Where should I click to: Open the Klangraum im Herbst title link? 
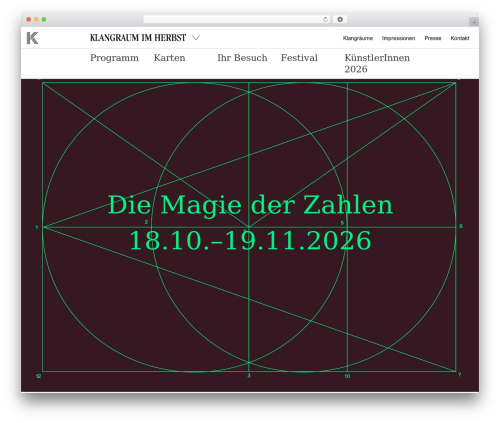coord(138,38)
